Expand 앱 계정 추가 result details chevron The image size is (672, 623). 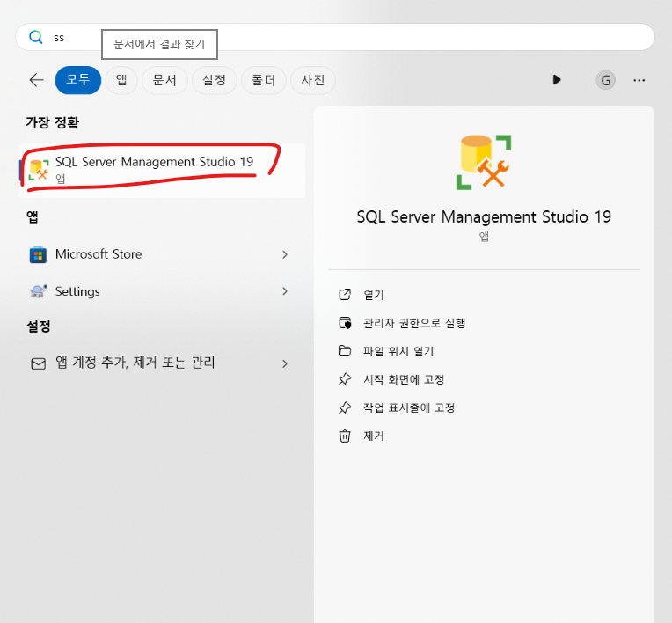point(285,363)
